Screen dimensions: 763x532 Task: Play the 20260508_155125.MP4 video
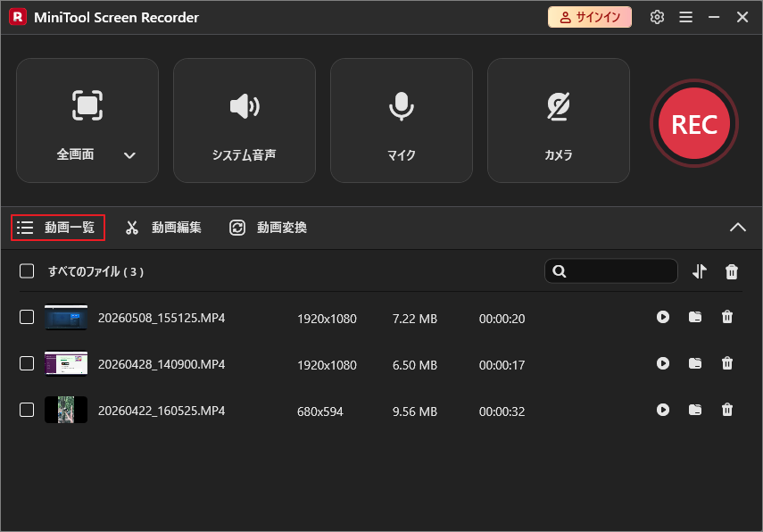point(663,318)
